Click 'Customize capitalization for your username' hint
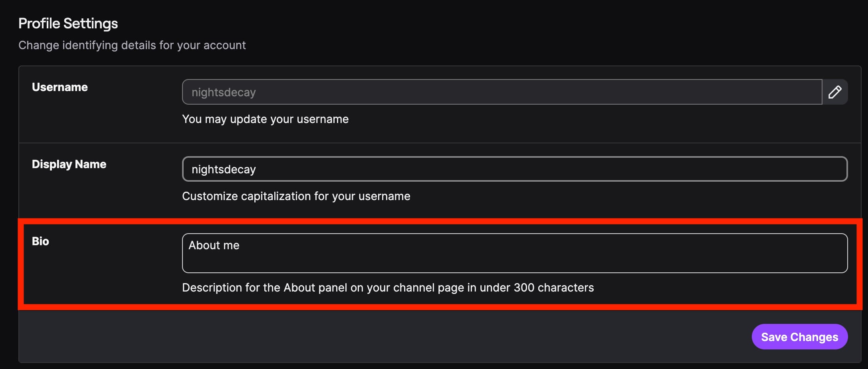Viewport: 868px width, 369px height. coord(296,196)
